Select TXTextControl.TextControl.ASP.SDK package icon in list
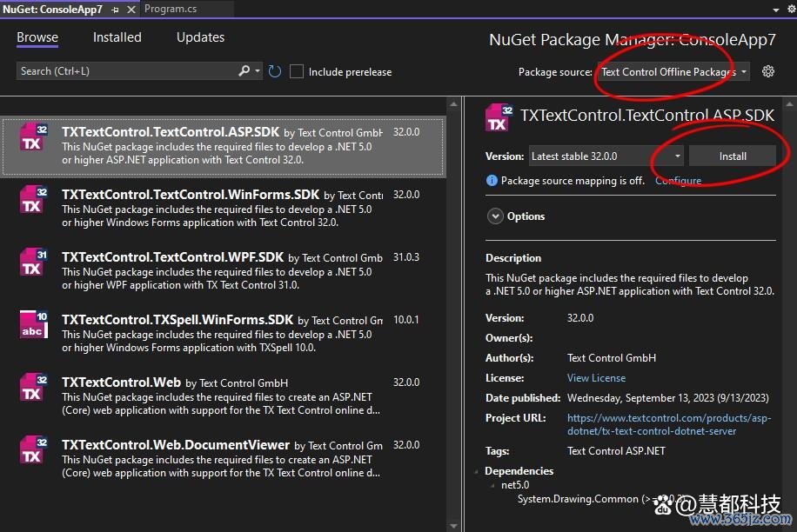This screenshot has width=797, height=532. 34,137
